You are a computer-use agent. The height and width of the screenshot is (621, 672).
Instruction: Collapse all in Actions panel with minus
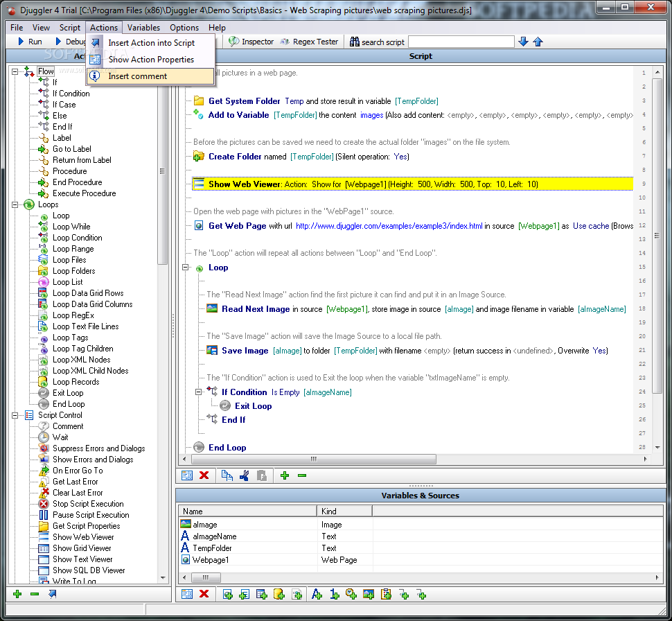pyautogui.click(x=35, y=594)
